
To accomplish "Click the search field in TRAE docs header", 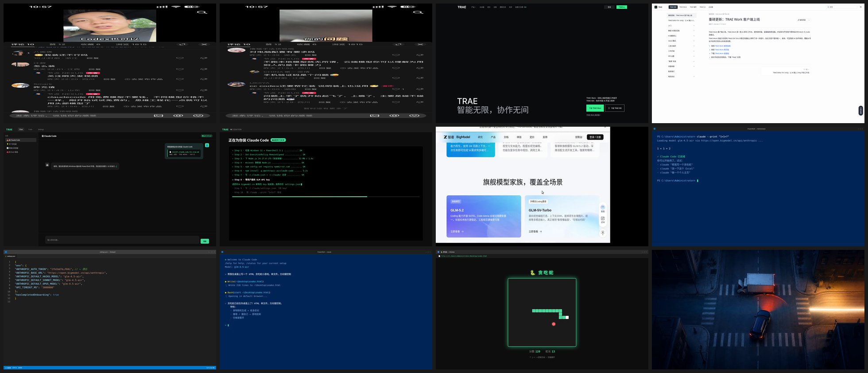I will (x=842, y=7).
